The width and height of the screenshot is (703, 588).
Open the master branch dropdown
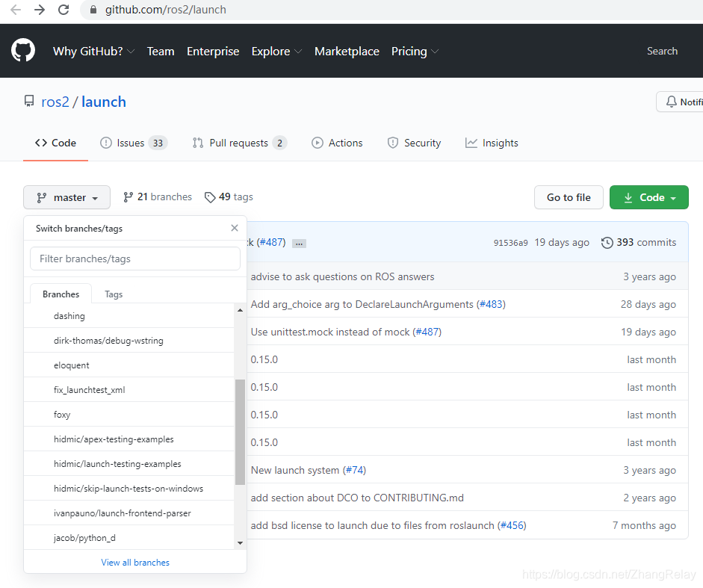click(x=66, y=196)
